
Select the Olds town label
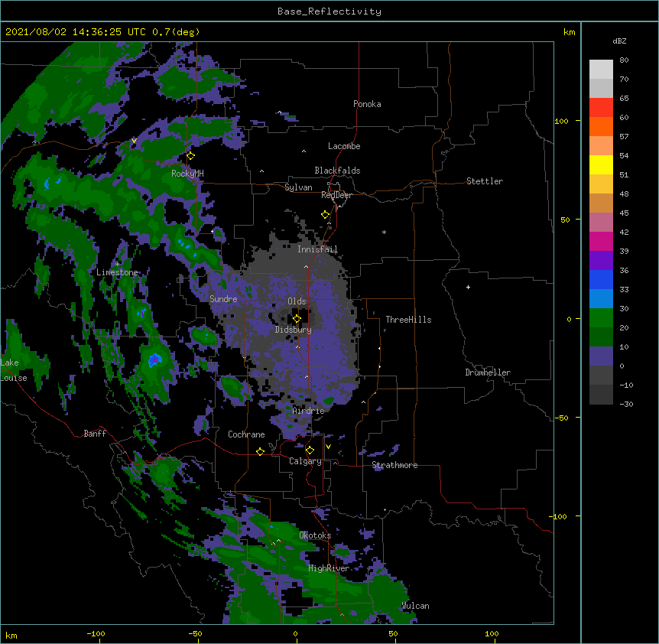tap(297, 301)
